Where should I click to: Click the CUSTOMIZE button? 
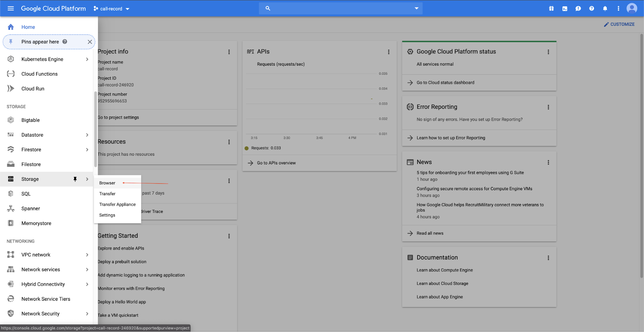[x=619, y=24]
